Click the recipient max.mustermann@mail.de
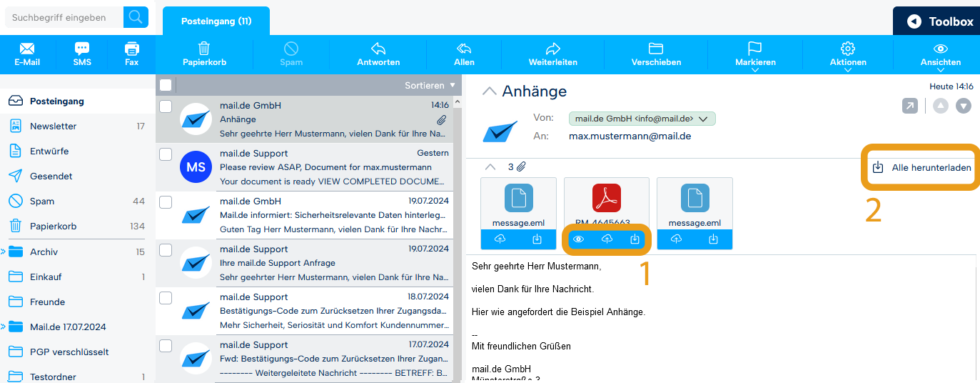This screenshot has height=383, width=980. click(x=630, y=136)
